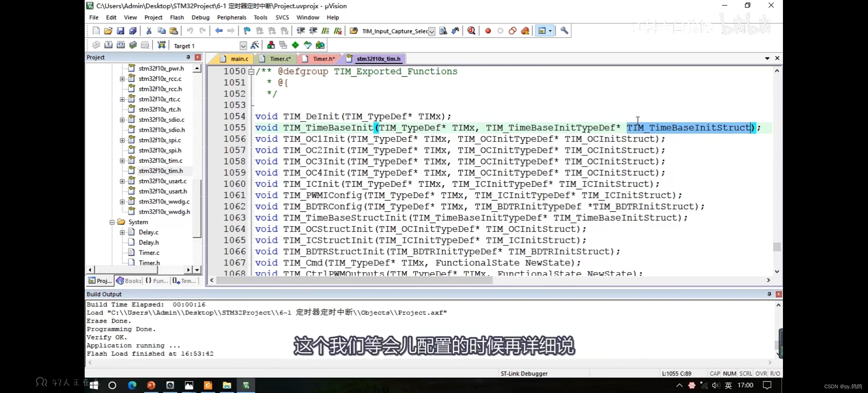Comment out the selected lines
The image size is (868, 393).
[325, 31]
